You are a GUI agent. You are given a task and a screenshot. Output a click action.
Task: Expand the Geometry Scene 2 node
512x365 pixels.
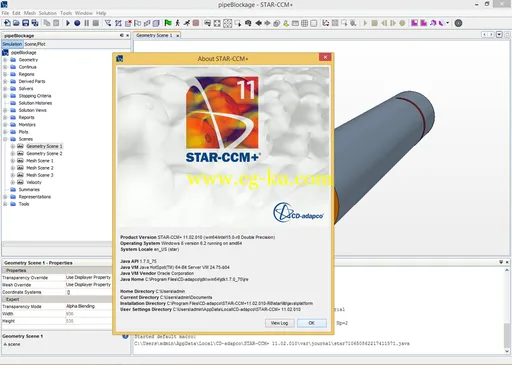click(13, 153)
